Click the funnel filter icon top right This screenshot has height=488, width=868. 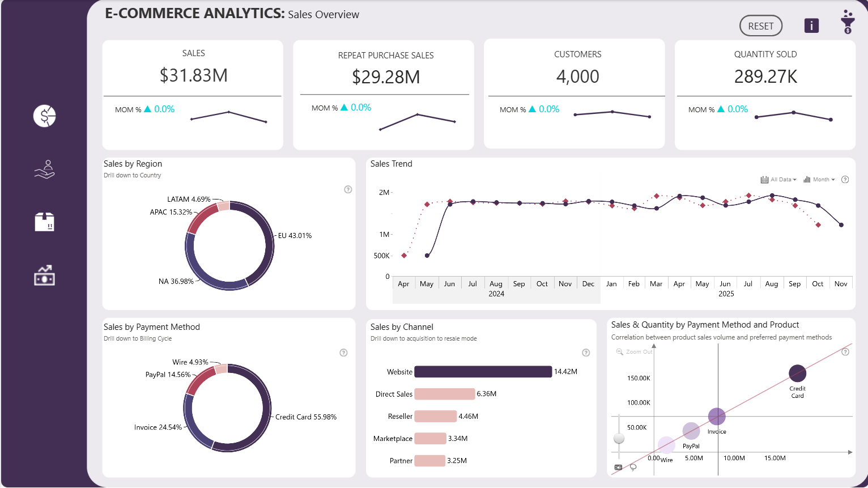click(848, 23)
